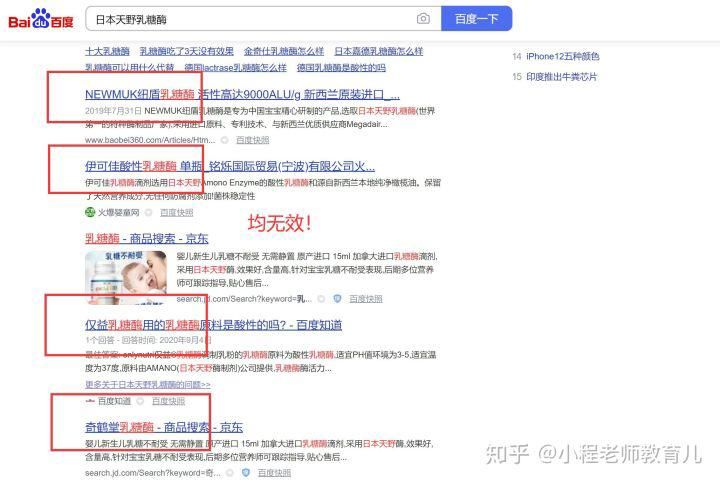
Task: Open 百度快照 in the 奇鹤堂 result row
Action: [274, 472]
